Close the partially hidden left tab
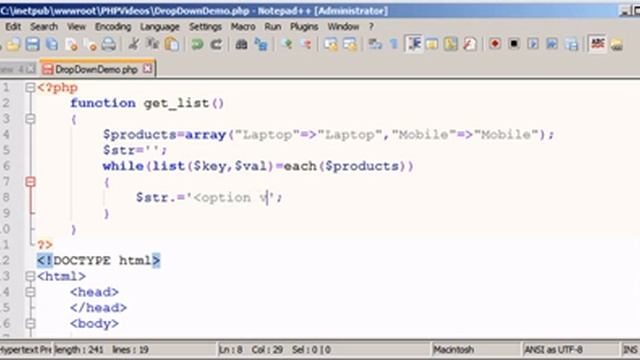 click(31, 69)
